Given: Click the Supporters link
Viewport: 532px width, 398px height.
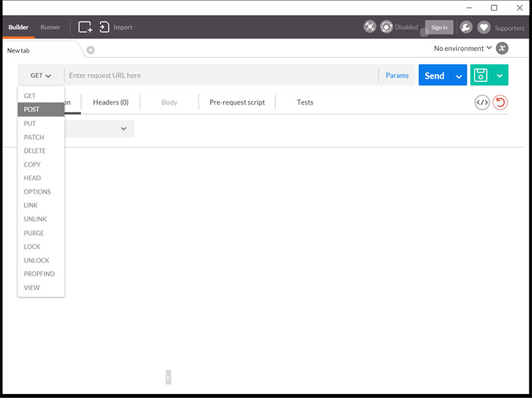Looking at the screenshot, I should pos(509,28).
